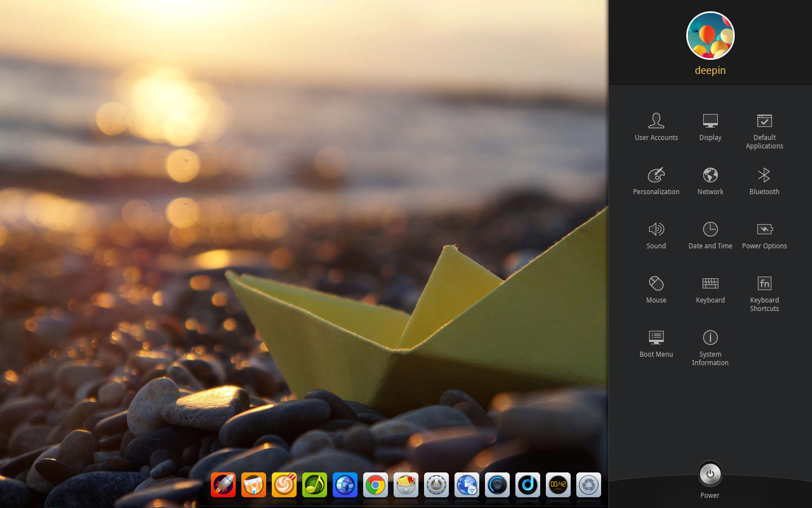
Task: Open Bluetooth settings
Action: pos(764,181)
